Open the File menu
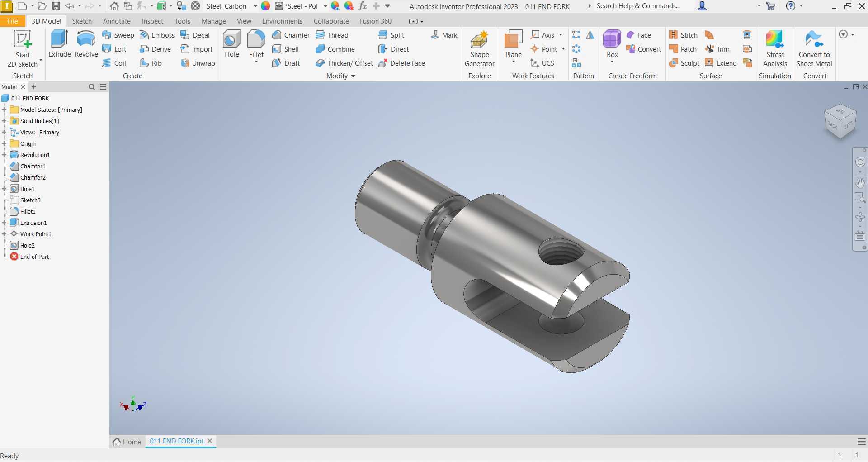The width and height of the screenshot is (868, 462). (13, 21)
